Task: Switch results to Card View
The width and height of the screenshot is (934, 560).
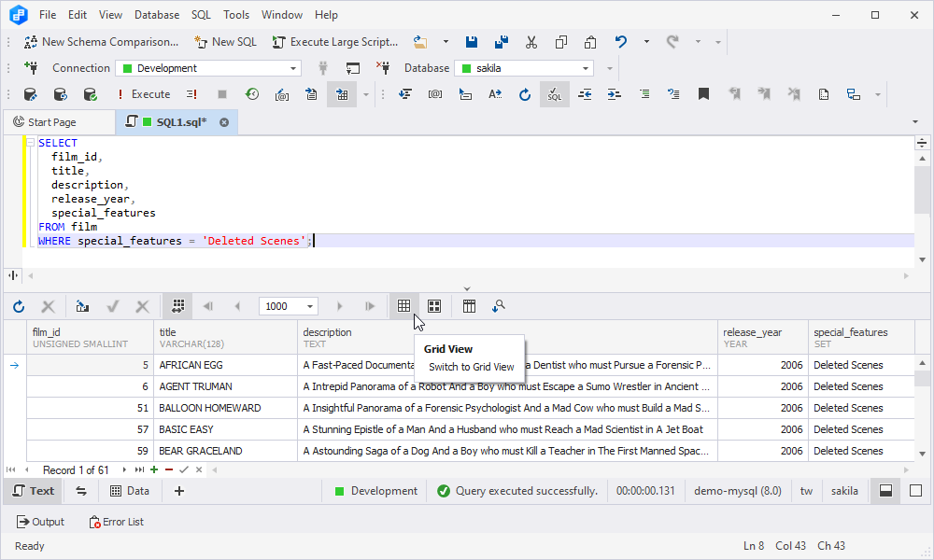Action: pos(434,306)
